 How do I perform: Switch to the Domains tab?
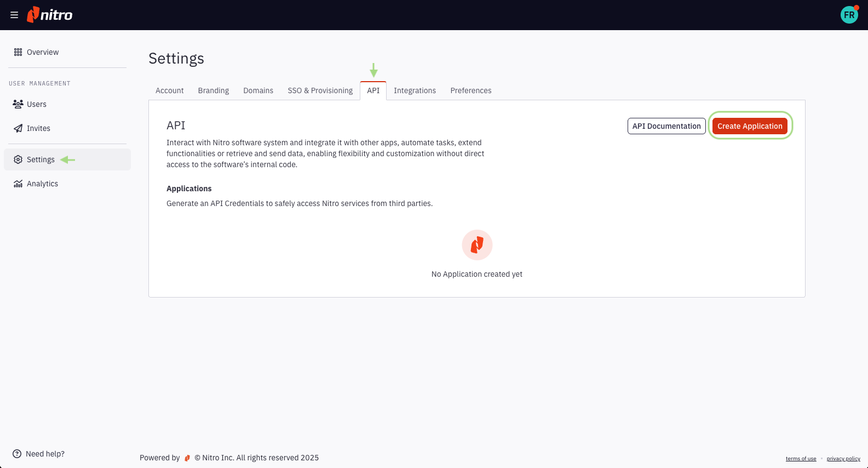coord(258,90)
